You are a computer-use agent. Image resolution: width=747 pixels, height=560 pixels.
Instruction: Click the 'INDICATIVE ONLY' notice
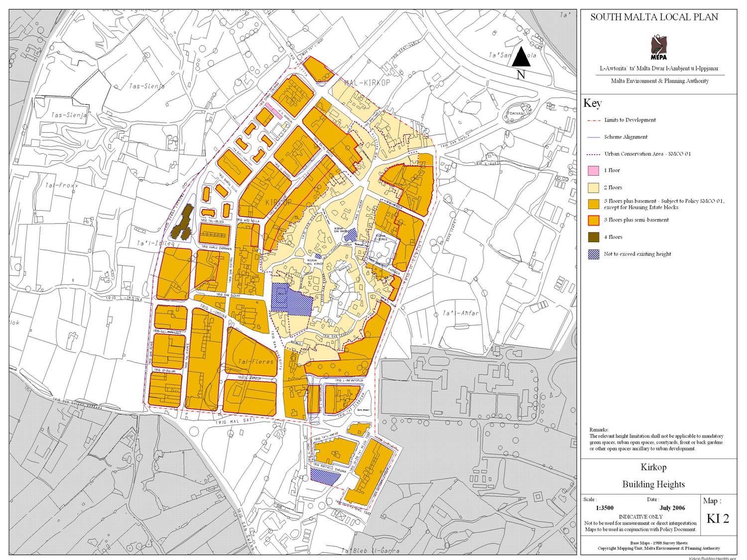pos(641,517)
